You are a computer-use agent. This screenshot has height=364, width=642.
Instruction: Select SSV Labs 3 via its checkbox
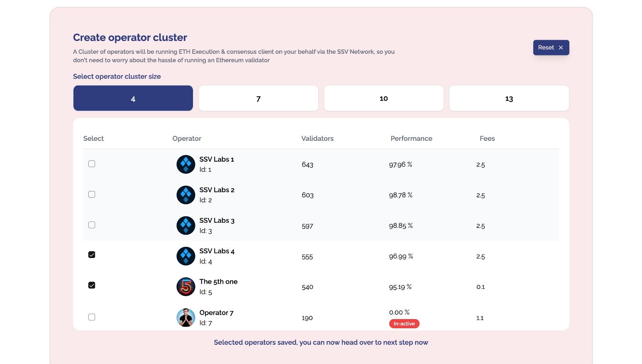(x=92, y=225)
